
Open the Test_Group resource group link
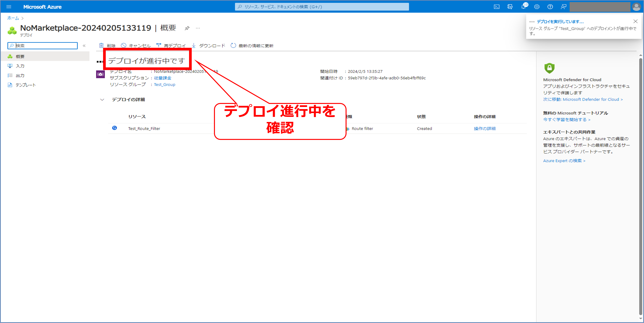pos(165,85)
